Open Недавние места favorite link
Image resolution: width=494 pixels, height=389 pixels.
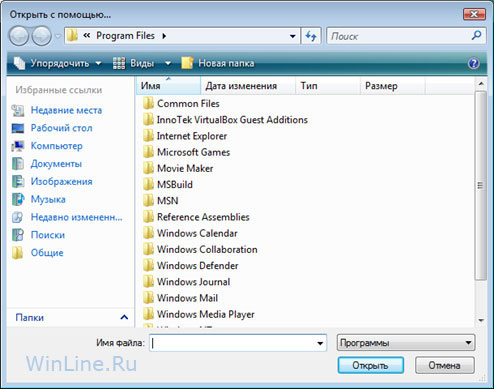click(x=66, y=110)
